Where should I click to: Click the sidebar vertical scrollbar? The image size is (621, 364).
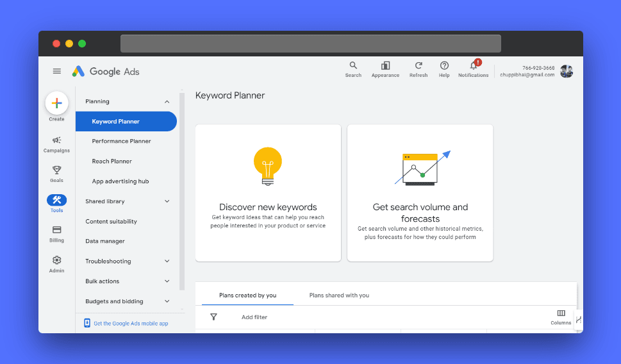coord(182,192)
